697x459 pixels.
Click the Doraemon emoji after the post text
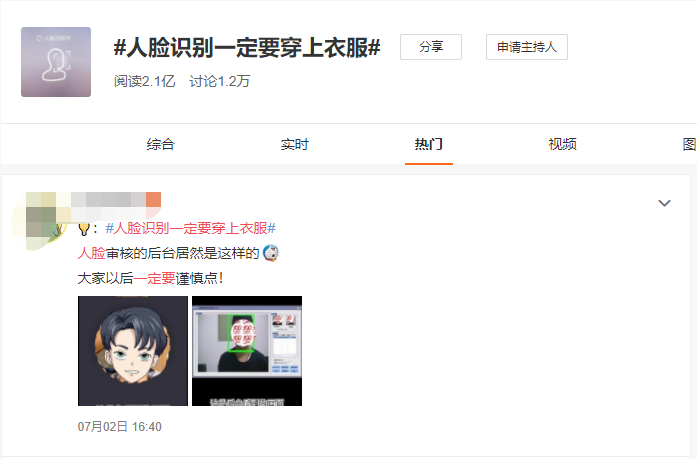[271, 253]
